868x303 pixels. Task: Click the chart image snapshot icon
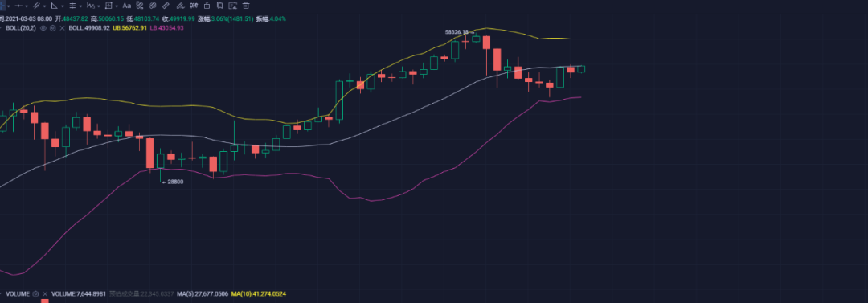232,6
